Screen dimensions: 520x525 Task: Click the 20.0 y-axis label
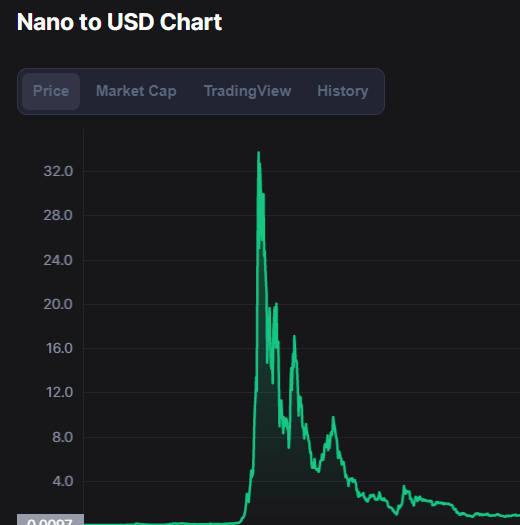click(58, 304)
